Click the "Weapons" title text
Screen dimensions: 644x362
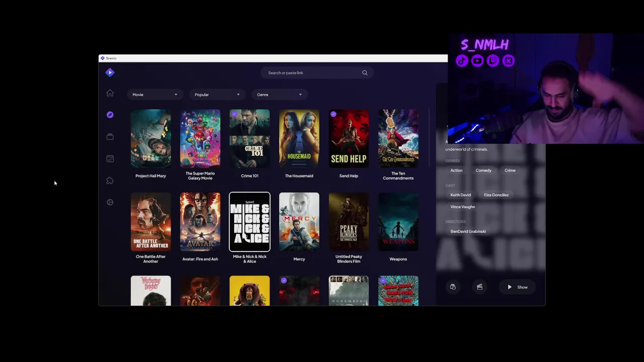tap(398, 259)
